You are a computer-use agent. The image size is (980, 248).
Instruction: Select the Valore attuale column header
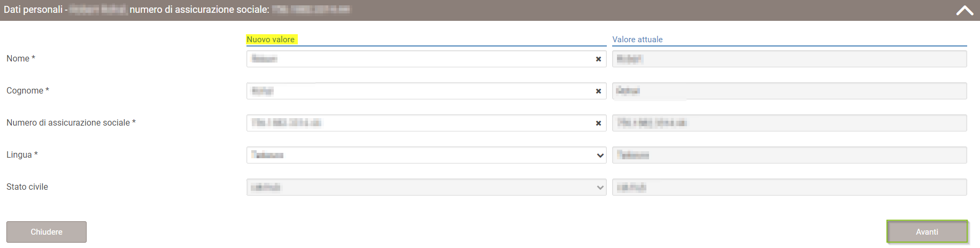click(x=637, y=40)
